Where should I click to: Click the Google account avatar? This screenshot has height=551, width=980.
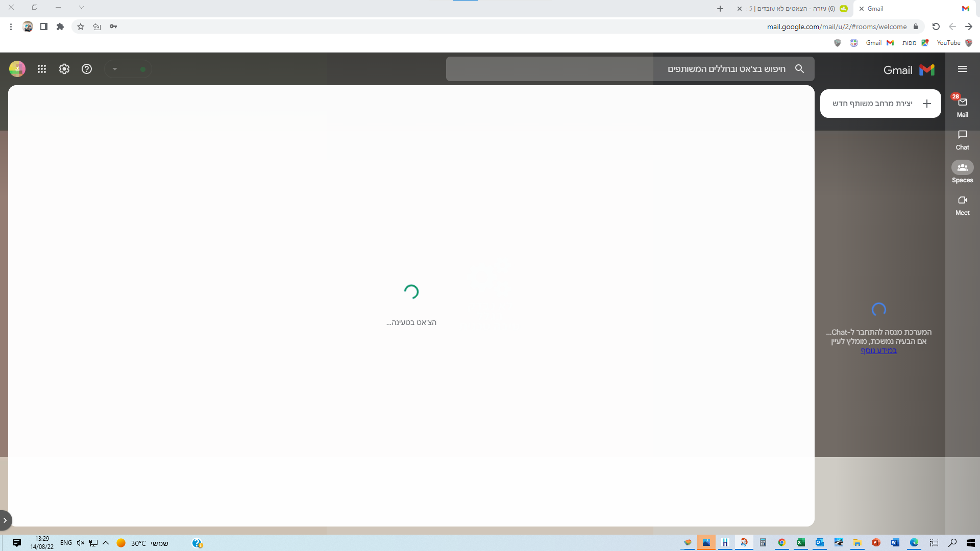pos(17,69)
